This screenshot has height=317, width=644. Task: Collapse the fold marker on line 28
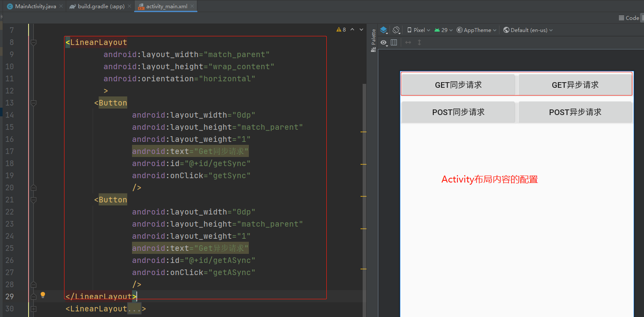(34, 285)
